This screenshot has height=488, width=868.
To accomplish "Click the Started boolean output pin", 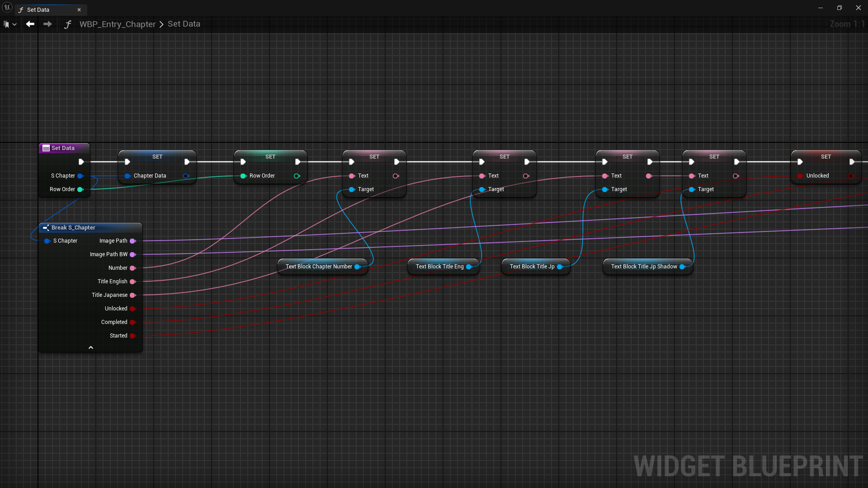I will pyautogui.click(x=133, y=336).
